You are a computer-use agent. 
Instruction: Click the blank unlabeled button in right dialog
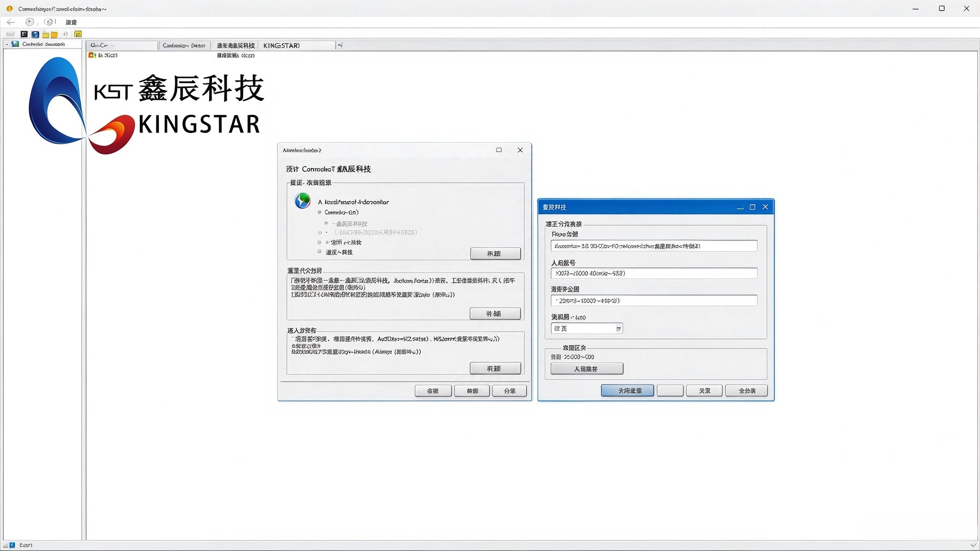670,391
